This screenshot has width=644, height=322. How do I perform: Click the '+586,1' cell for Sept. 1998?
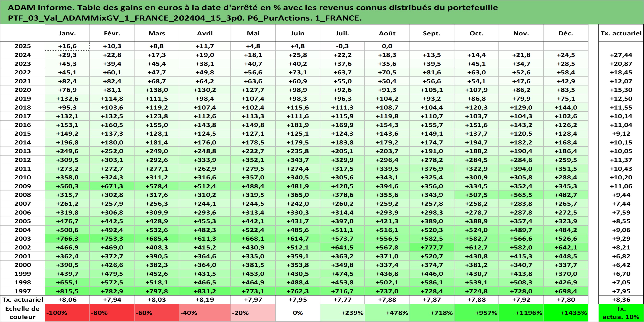(x=432, y=282)
